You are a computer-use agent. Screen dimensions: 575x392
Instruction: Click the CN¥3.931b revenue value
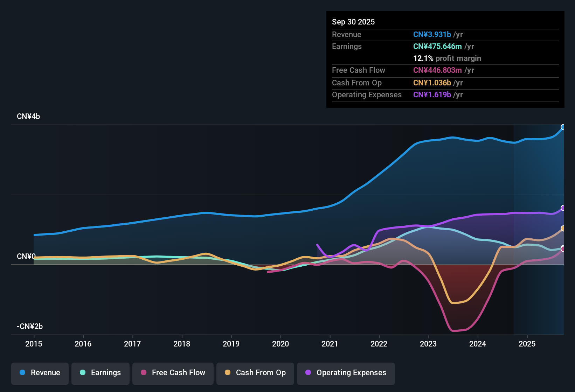coord(432,34)
